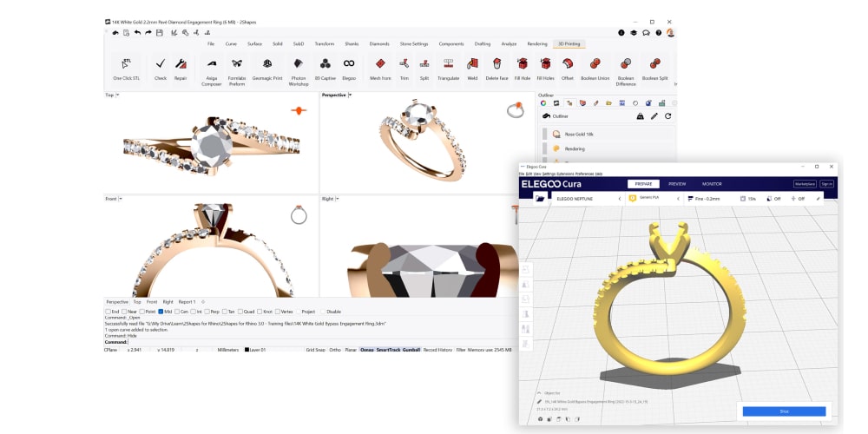Uncheck the Mid osnap checkbox
The height and width of the screenshot is (434, 868).
[161, 311]
